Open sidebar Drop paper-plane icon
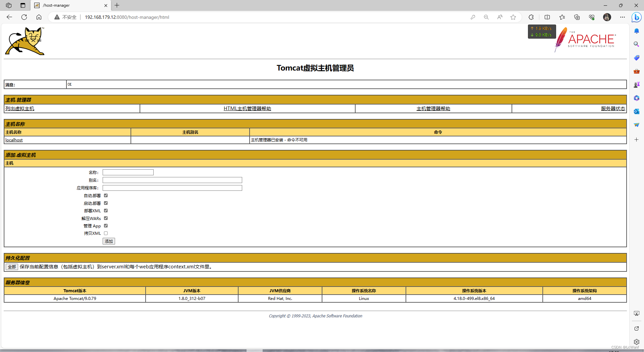 click(637, 125)
